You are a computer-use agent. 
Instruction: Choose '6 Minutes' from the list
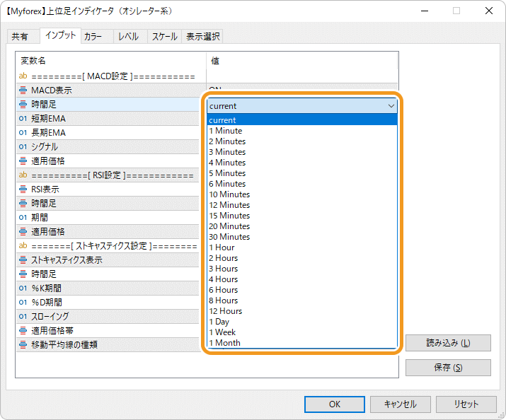(x=301, y=184)
